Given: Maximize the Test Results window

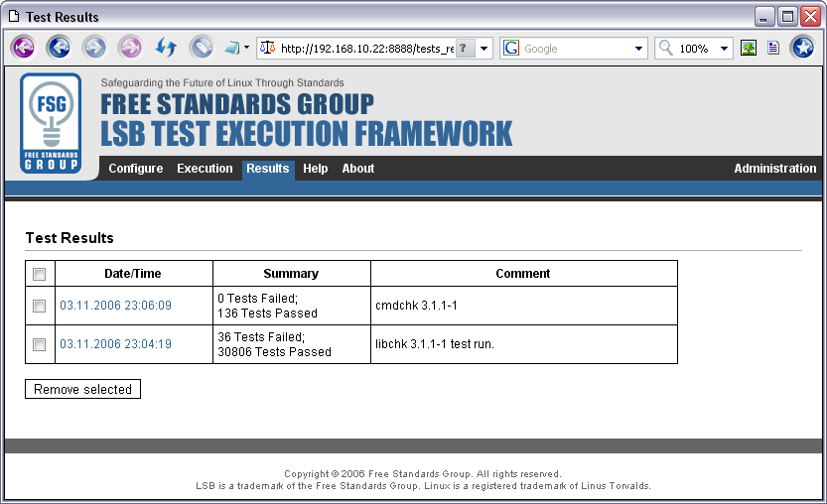Looking at the screenshot, I should coord(787,16).
